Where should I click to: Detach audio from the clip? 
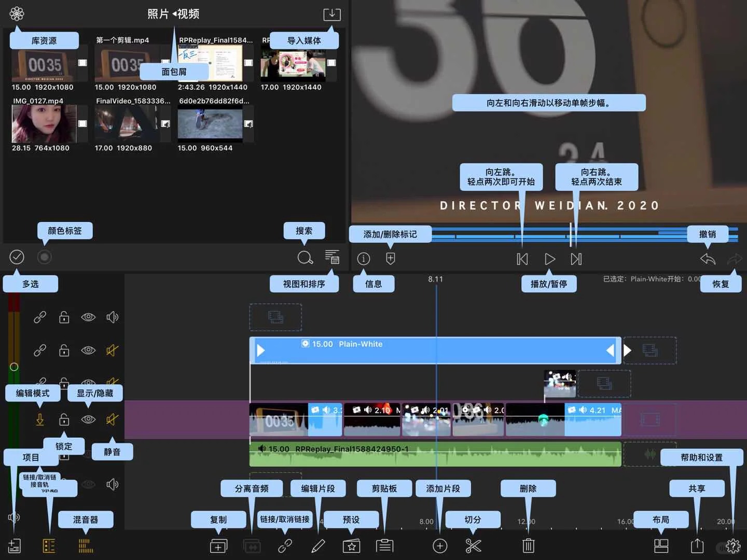point(252,546)
